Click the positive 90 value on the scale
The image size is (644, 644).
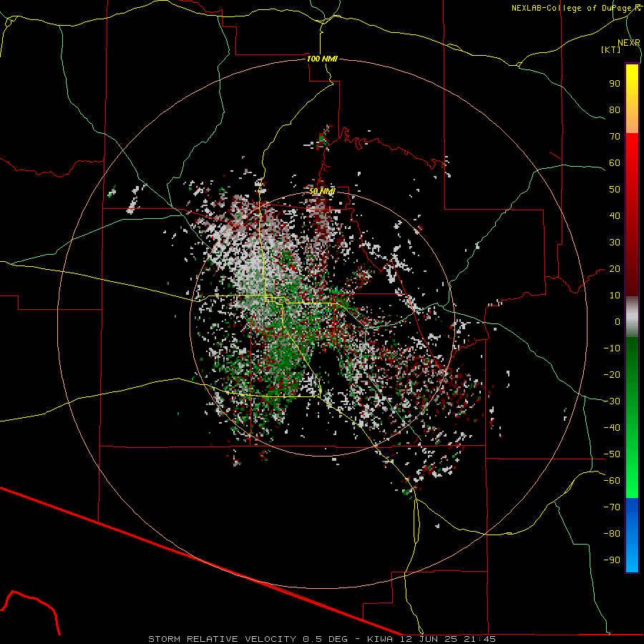coord(615,84)
